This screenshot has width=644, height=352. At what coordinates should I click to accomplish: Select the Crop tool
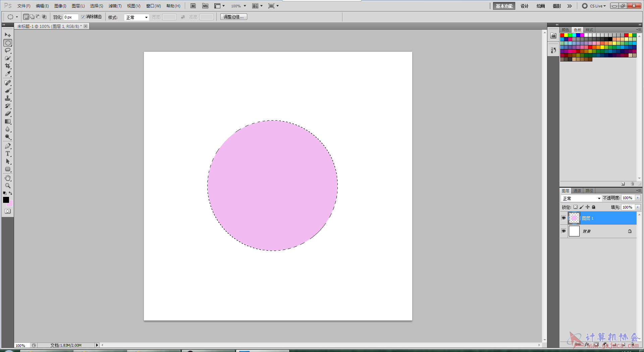point(8,66)
